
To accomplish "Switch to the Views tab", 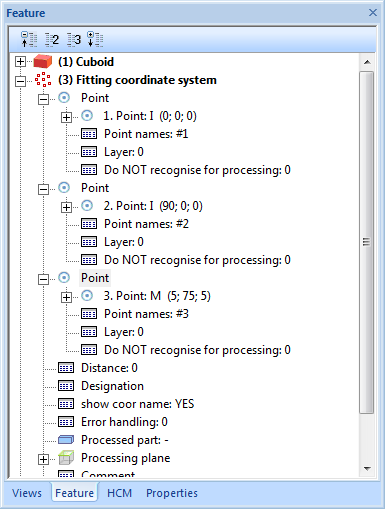I will (27, 493).
